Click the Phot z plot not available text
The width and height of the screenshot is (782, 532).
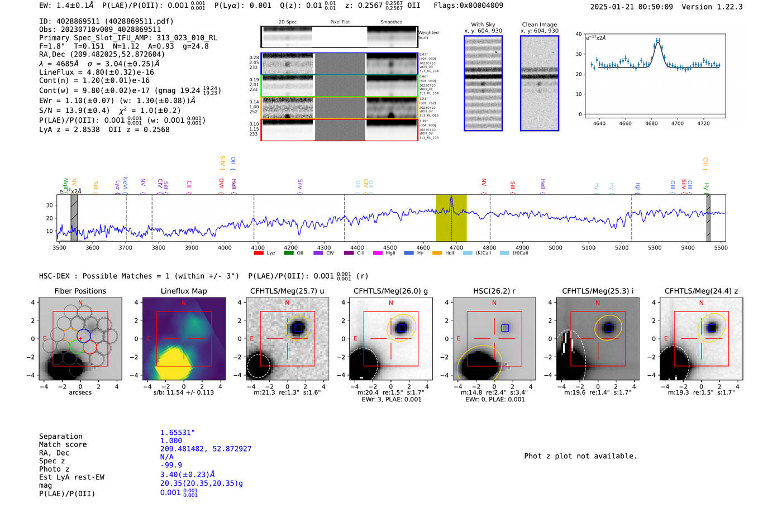click(580, 456)
